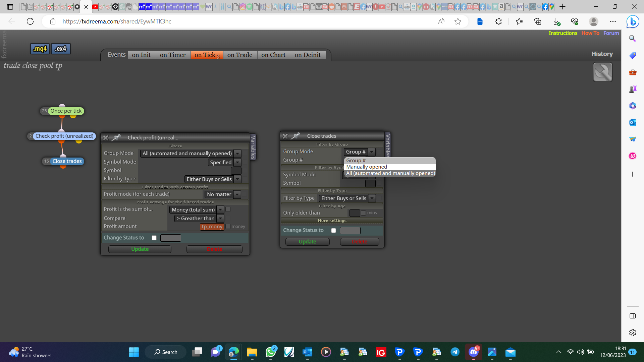
Task: Open the browser Extensions puzzle icon
Action: [498, 21]
